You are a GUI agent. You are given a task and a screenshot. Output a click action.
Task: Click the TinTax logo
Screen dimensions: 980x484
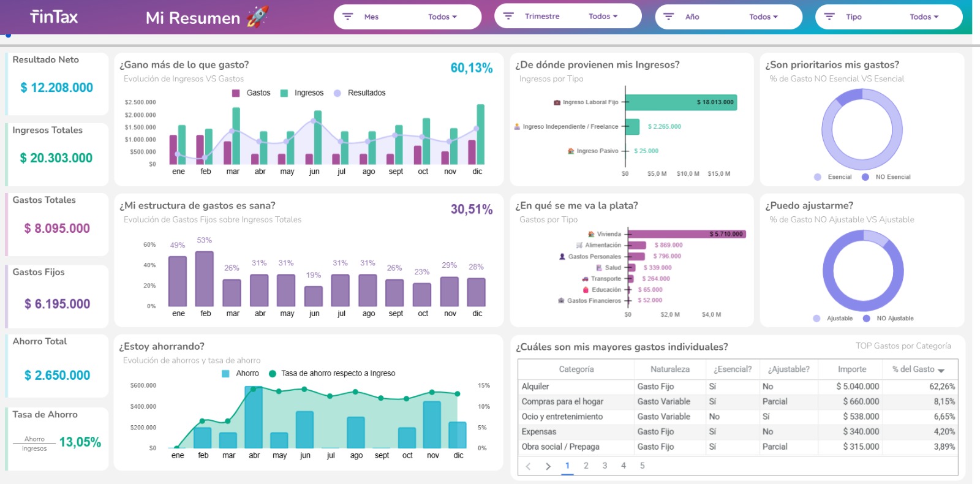(x=54, y=17)
